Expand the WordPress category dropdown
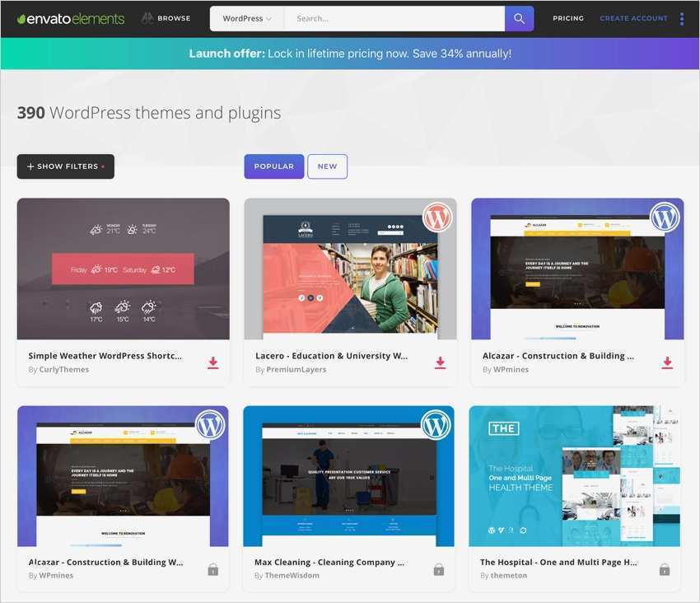 point(247,19)
